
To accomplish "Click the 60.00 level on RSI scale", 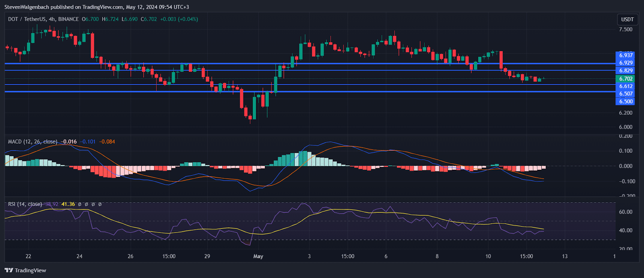I will [x=625, y=212].
